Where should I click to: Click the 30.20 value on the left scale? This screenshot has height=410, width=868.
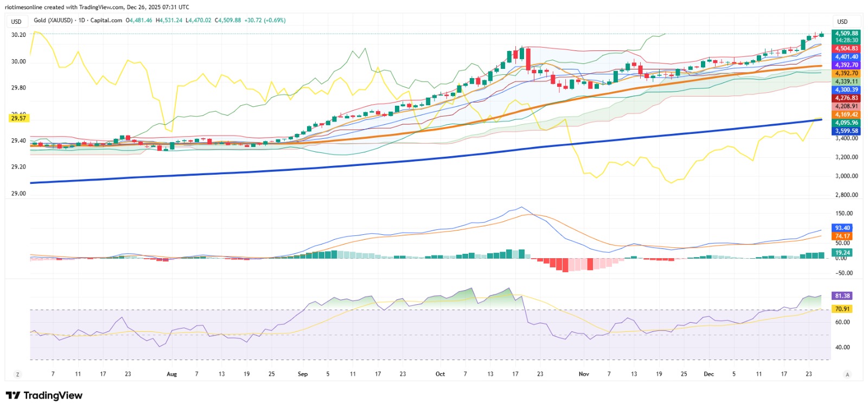coord(18,35)
